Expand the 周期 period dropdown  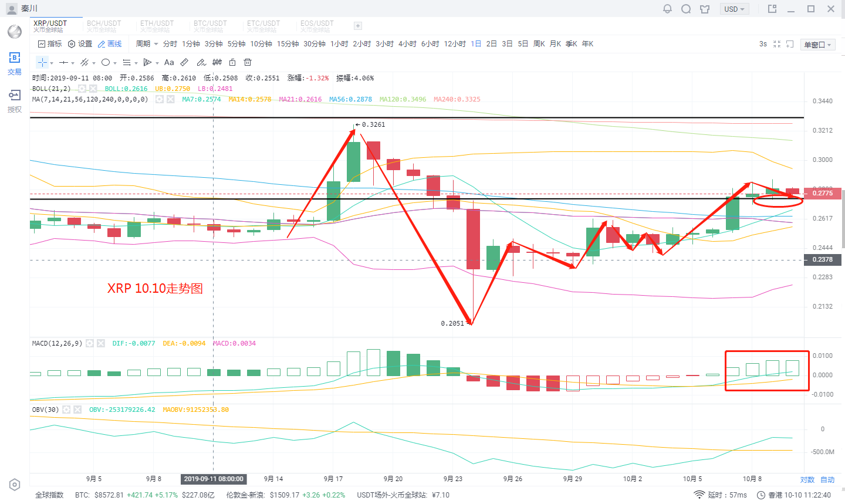coord(147,44)
